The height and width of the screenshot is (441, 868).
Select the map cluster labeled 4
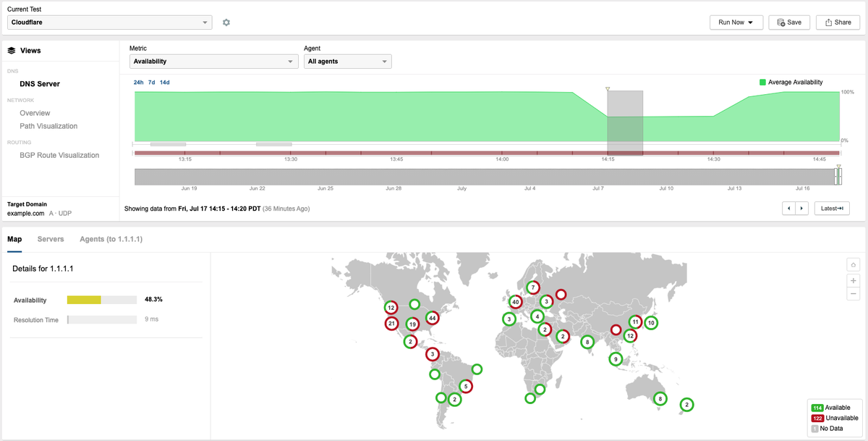coord(537,316)
